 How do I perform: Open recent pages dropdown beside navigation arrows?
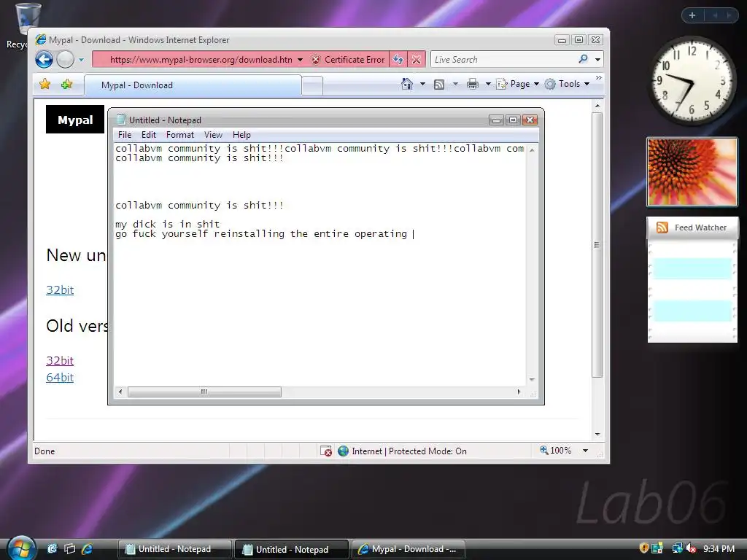[x=82, y=60]
